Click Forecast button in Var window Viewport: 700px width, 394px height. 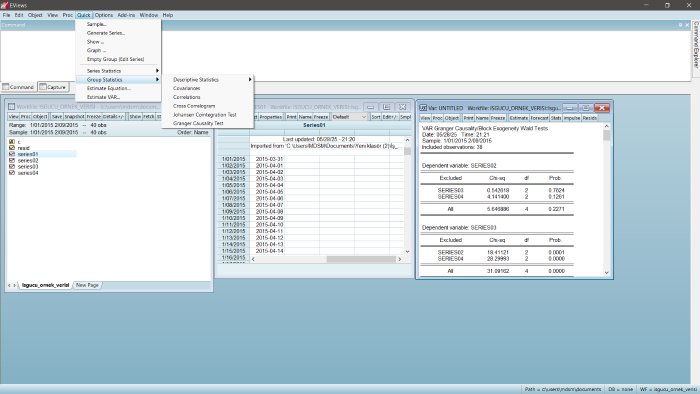click(539, 118)
